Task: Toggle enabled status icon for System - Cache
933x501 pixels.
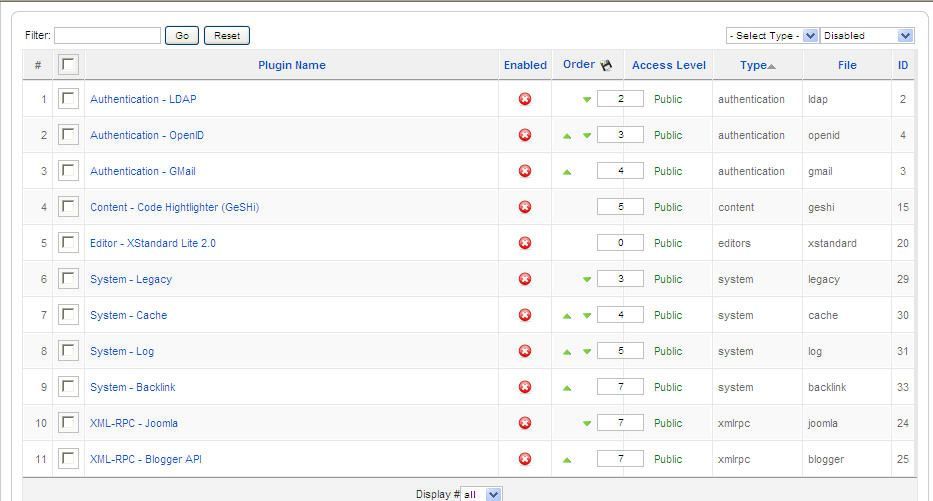Action: pyautogui.click(x=525, y=315)
